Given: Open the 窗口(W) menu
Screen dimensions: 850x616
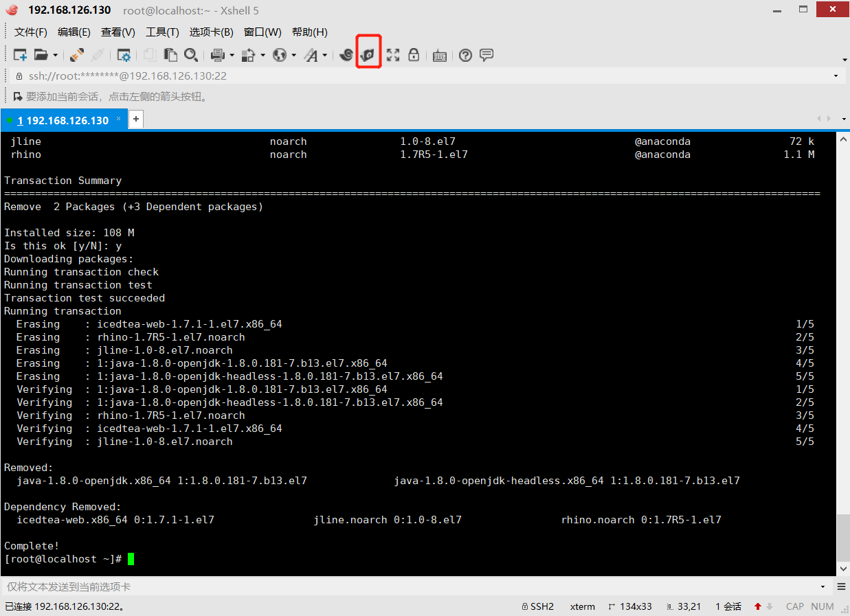Looking at the screenshot, I should pyautogui.click(x=262, y=32).
